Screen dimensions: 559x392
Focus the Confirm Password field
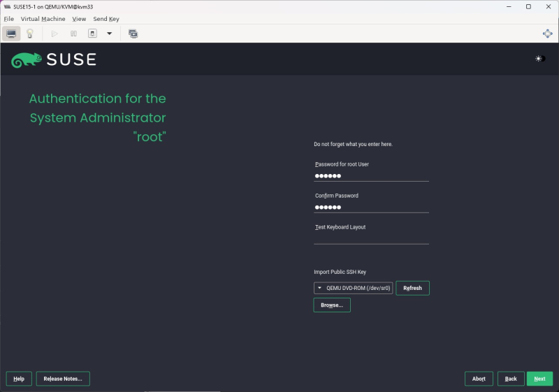371,208
